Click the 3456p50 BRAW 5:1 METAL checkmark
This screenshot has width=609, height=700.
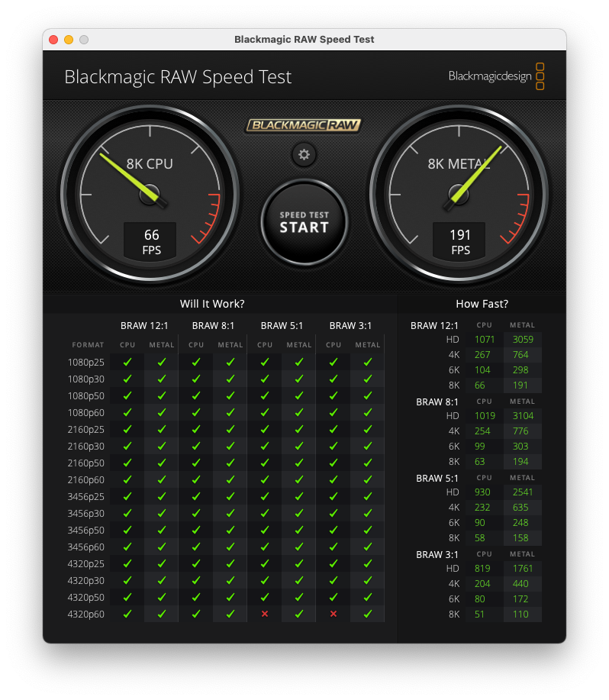pyautogui.click(x=299, y=530)
